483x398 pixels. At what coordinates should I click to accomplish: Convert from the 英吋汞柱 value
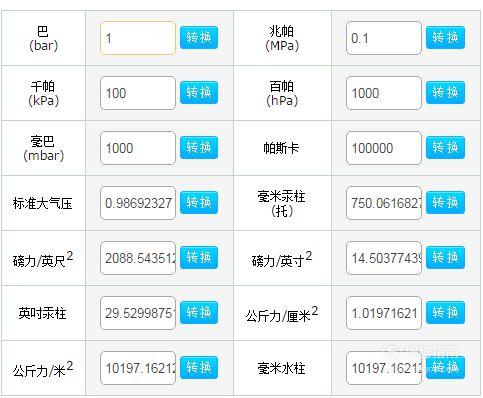[199, 312]
